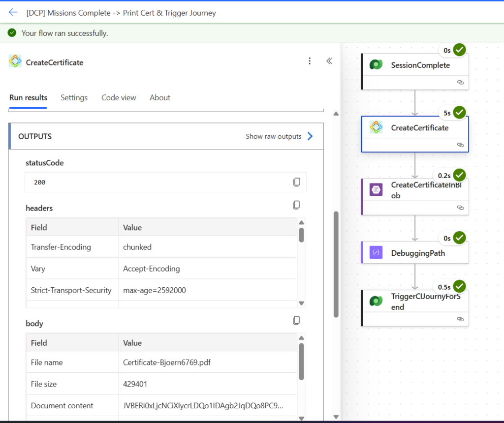Click the back arrow beside the flow title
This screenshot has width=504, height=423.
pyautogui.click(x=13, y=13)
